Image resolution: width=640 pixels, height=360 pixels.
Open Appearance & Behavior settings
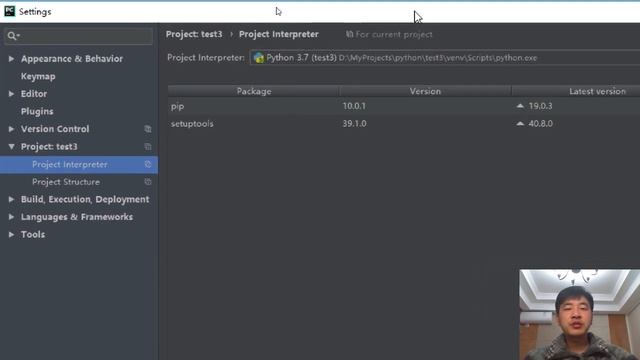click(x=72, y=59)
